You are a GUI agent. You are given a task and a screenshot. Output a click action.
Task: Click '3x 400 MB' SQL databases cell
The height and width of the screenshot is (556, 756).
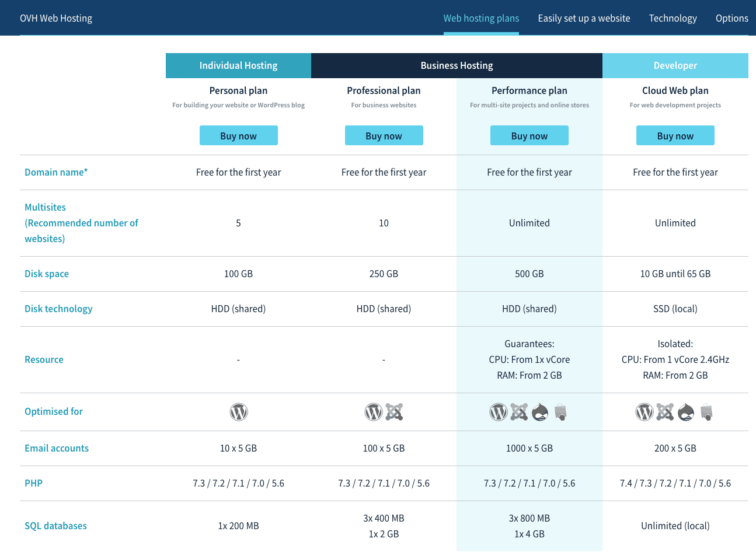click(384, 518)
